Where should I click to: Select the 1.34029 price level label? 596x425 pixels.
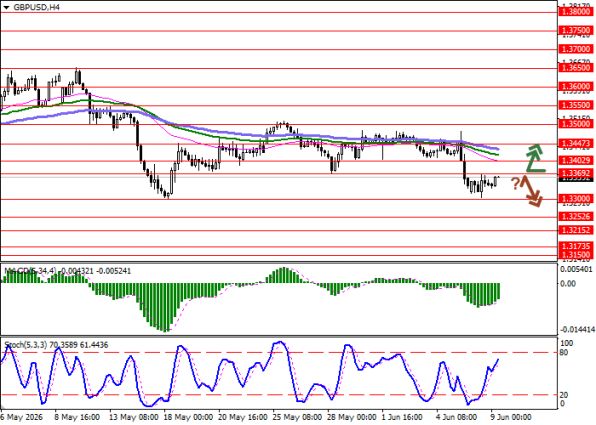point(576,160)
